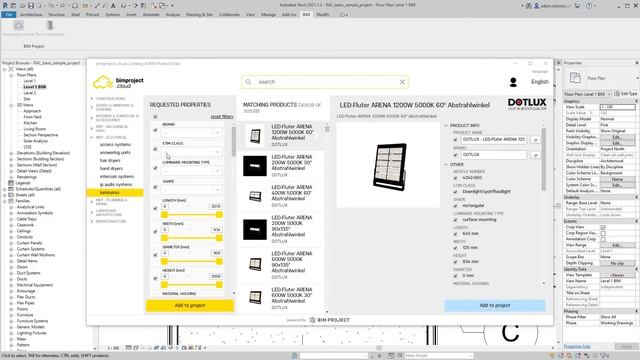
Task: Open Level 2 floor plan in Project Browser
Action: click(x=29, y=93)
